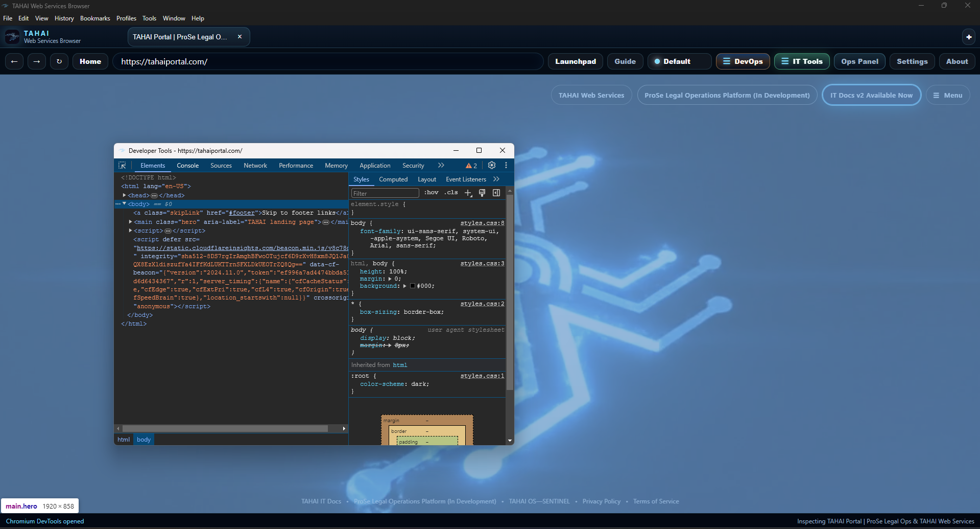Click the Elements panel horizontal scrollbar

[x=225, y=429]
